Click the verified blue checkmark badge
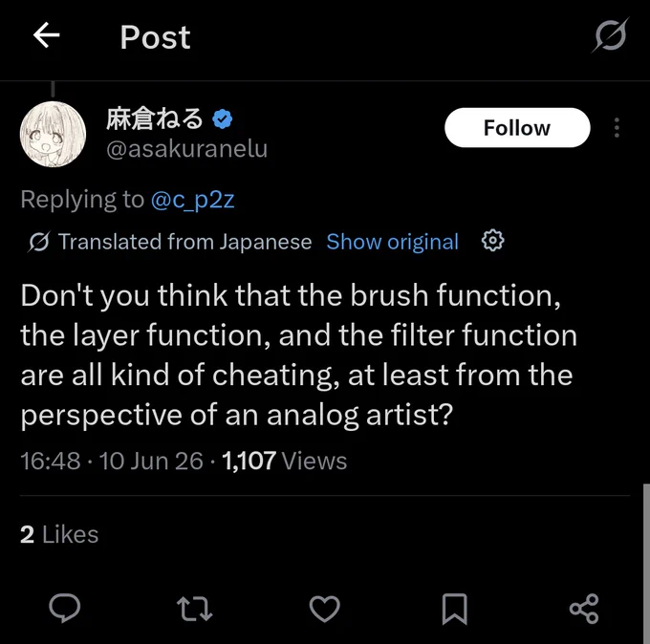The image size is (650, 644). click(223, 118)
